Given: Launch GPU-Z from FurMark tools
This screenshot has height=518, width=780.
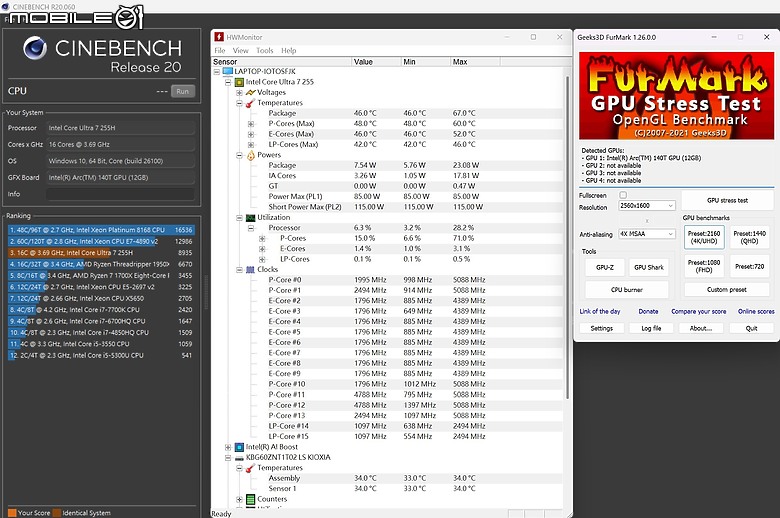Looking at the screenshot, I should click(604, 267).
